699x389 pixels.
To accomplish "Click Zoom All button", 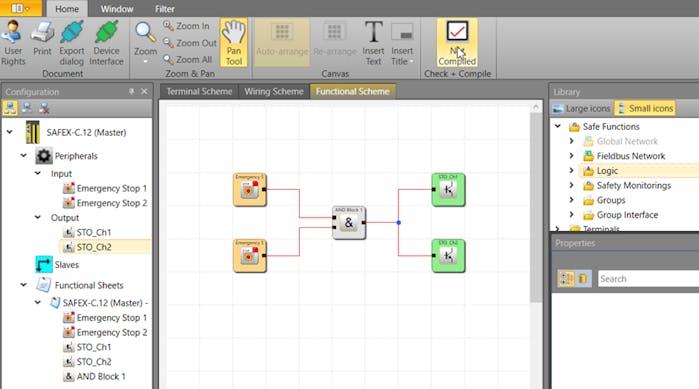I will tap(187, 60).
